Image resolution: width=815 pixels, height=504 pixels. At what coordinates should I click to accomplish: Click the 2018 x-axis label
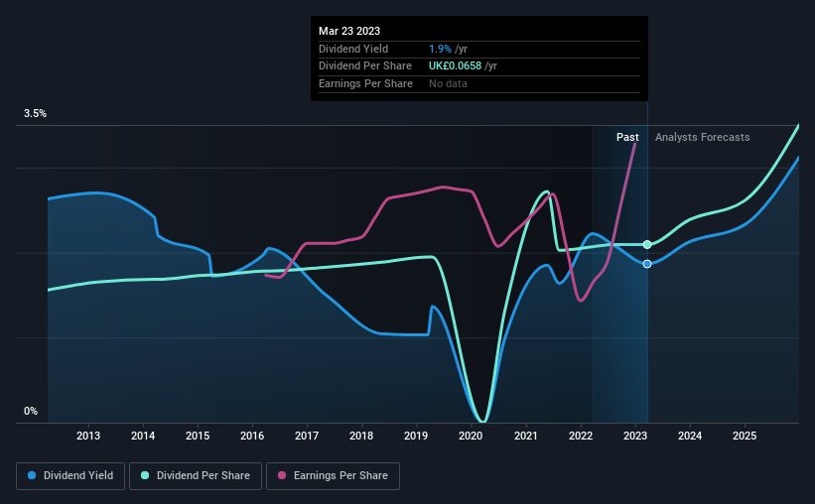point(361,436)
